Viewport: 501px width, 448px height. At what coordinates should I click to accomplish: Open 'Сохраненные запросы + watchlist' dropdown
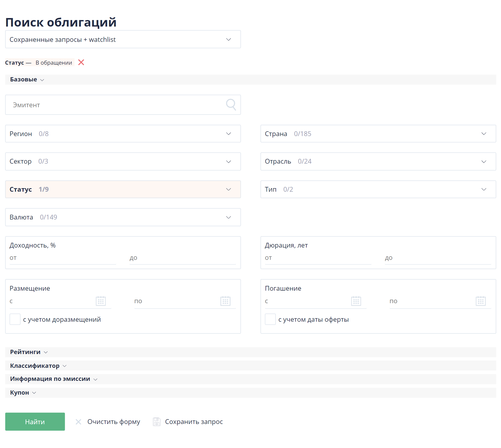coord(123,39)
